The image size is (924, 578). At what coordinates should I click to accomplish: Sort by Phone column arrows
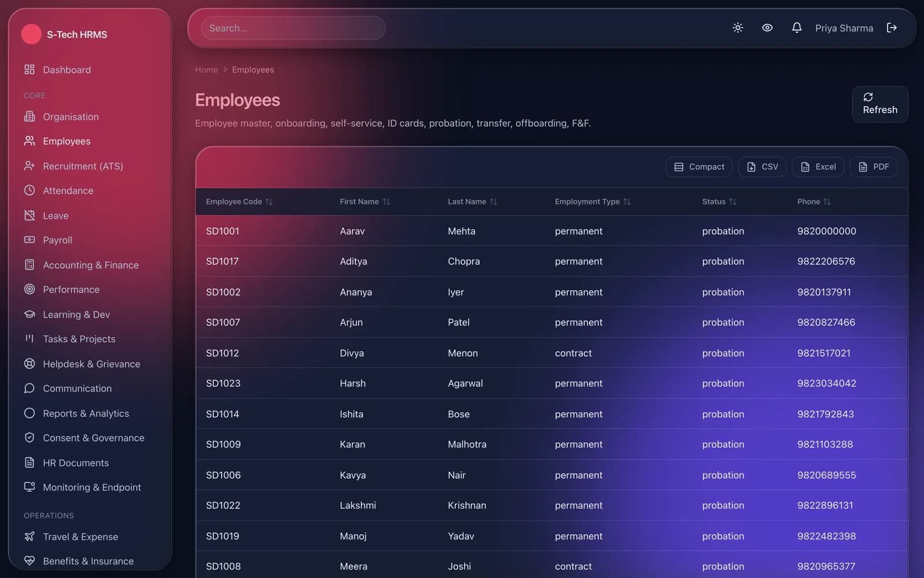[827, 202]
